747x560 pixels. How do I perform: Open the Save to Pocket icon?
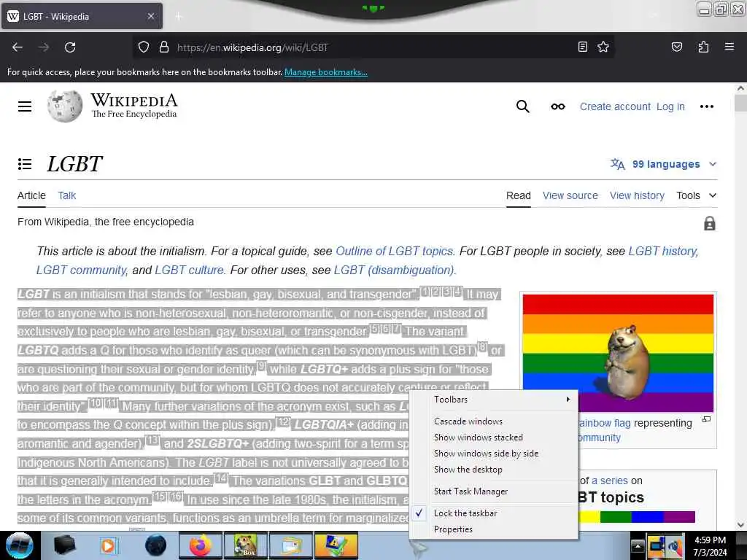pos(676,47)
